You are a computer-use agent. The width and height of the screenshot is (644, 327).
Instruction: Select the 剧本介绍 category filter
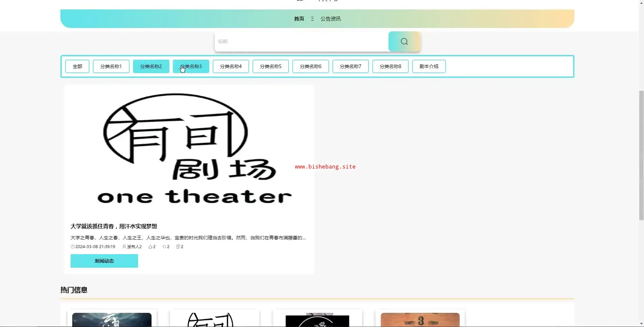click(x=429, y=66)
